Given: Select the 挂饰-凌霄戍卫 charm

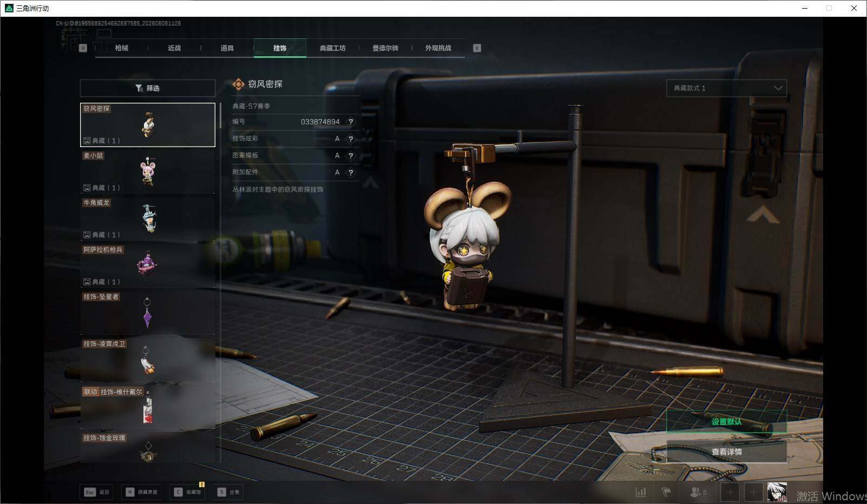Looking at the screenshot, I should click(148, 360).
